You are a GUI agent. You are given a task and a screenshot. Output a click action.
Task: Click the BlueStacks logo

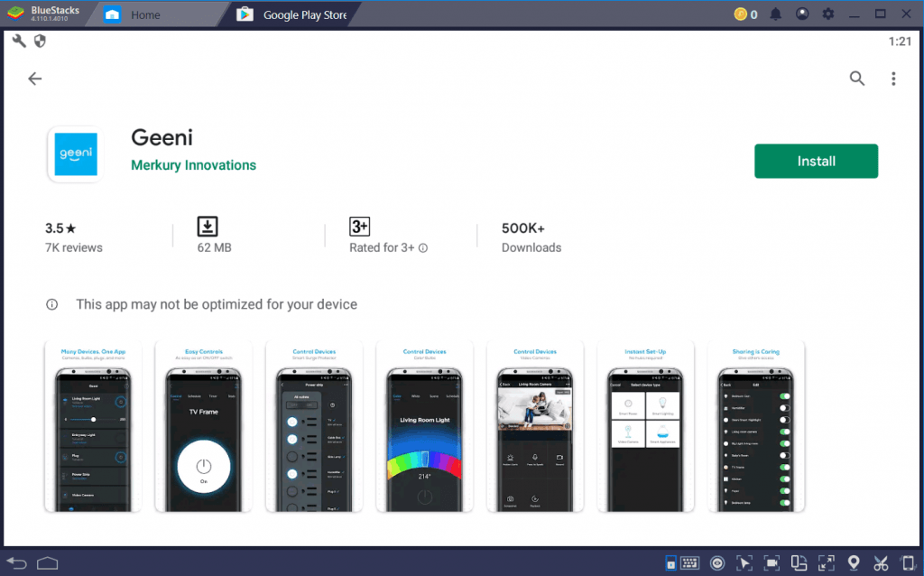[16, 14]
